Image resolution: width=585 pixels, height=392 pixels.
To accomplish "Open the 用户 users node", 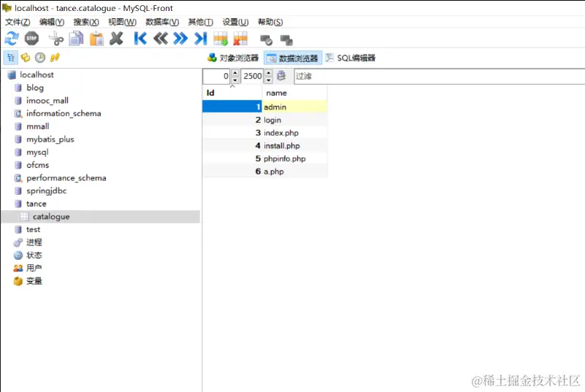I will click(x=34, y=268).
